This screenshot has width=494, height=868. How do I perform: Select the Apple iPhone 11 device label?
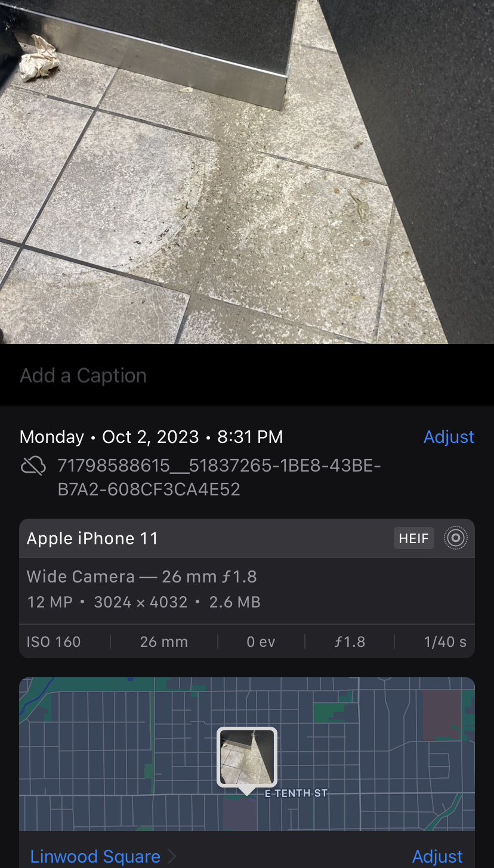(x=92, y=538)
